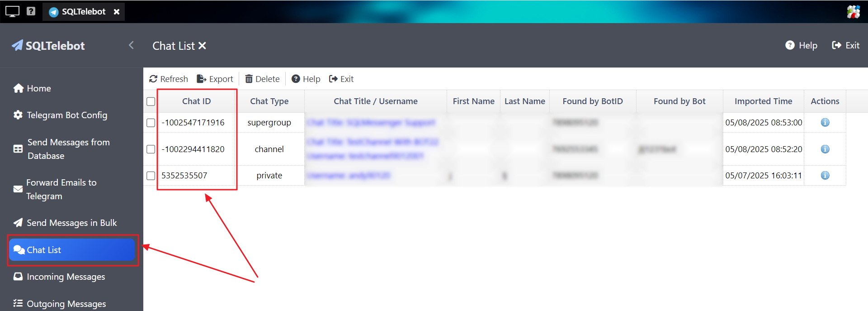Image resolution: width=868 pixels, height=311 pixels.
Task: Toggle the select-all checkbox in table header
Action: (x=151, y=102)
